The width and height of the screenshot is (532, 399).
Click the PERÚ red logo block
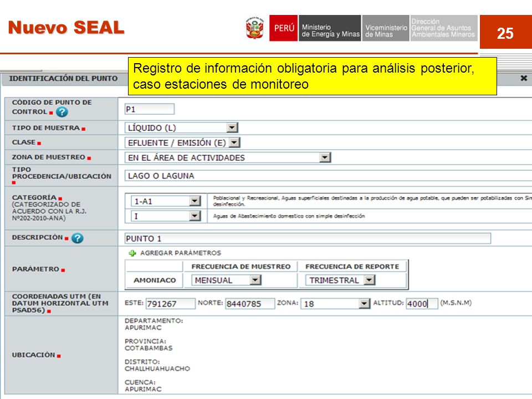point(284,28)
